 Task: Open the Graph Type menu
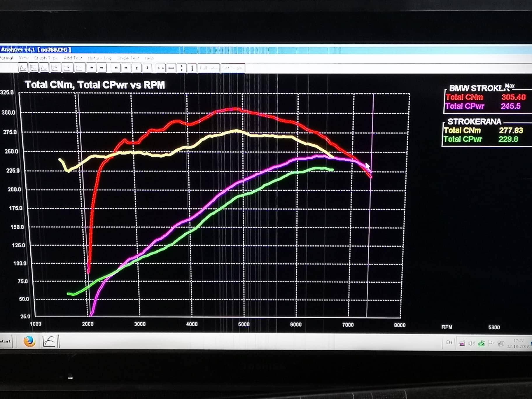click(46, 58)
